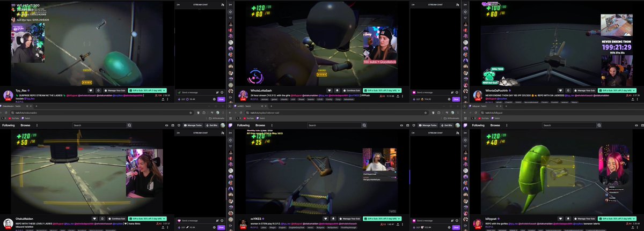Collapse stream chat in OtakuMaiden window
644x231 pixels.
[178, 132]
